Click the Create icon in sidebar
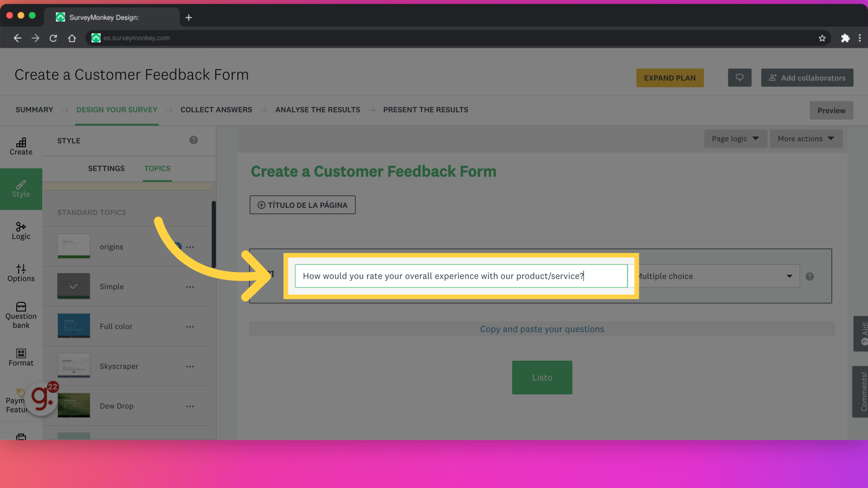The image size is (868, 488). coord(21,146)
